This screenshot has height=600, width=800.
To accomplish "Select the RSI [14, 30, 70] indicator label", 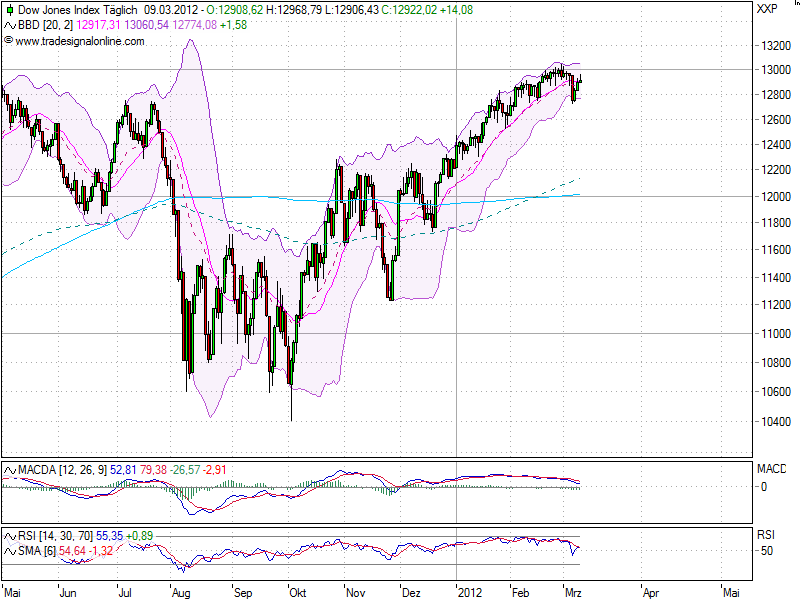I will click(56, 536).
